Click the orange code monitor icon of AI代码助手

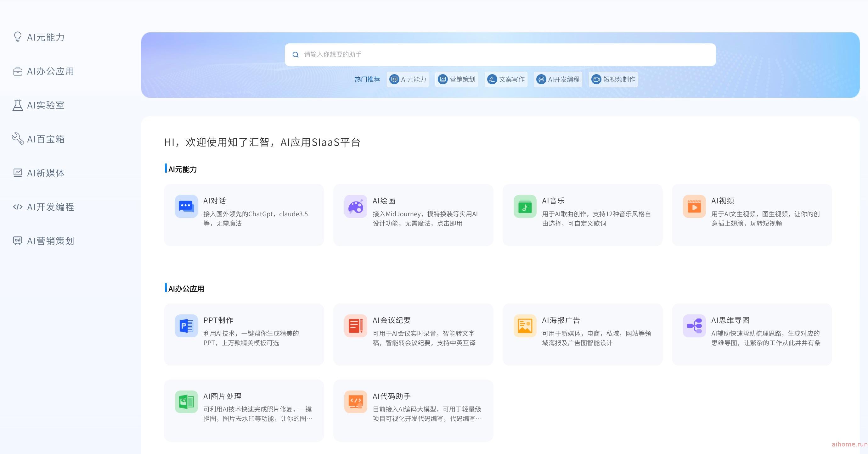coord(356,401)
